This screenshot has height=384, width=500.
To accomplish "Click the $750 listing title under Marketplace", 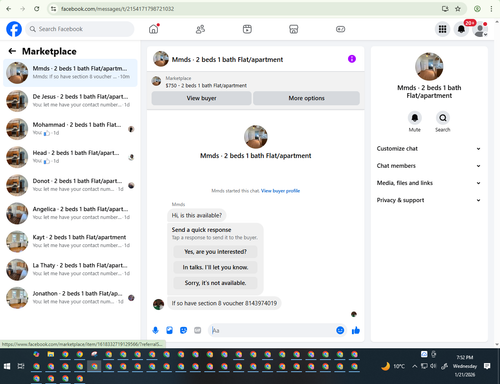I will click(x=206, y=86).
